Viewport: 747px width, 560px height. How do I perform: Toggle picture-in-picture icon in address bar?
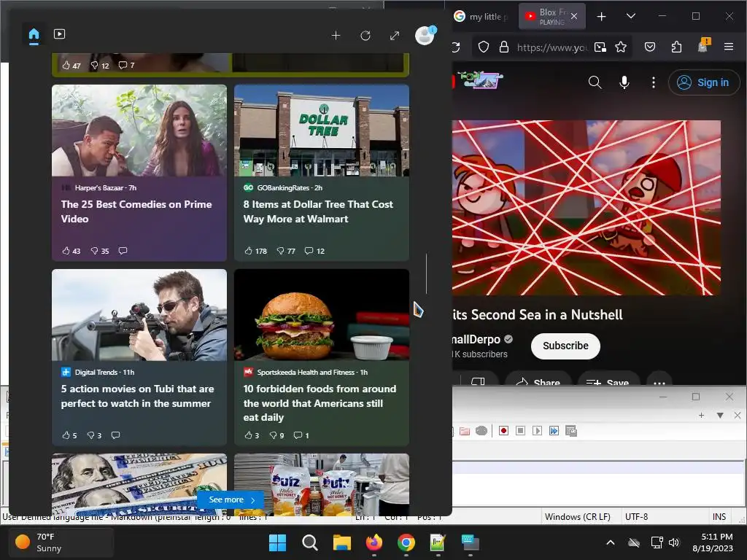(x=600, y=47)
